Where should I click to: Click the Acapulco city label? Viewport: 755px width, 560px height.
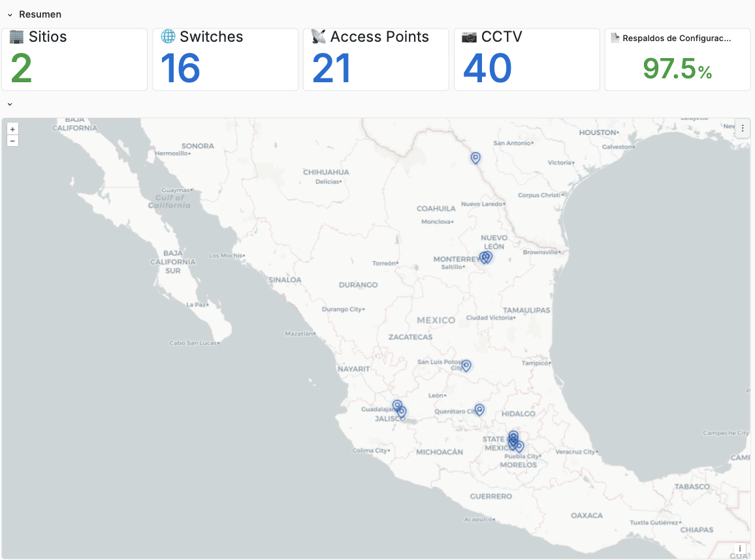click(478, 520)
